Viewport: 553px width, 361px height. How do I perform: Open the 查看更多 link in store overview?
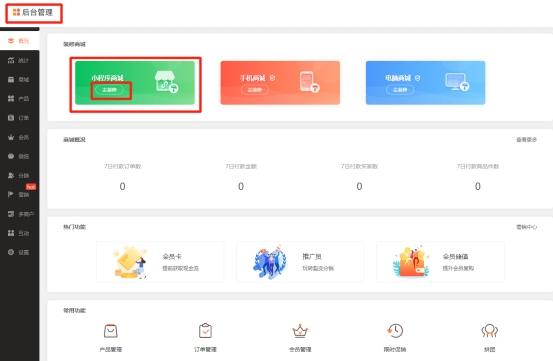tap(526, 140)
